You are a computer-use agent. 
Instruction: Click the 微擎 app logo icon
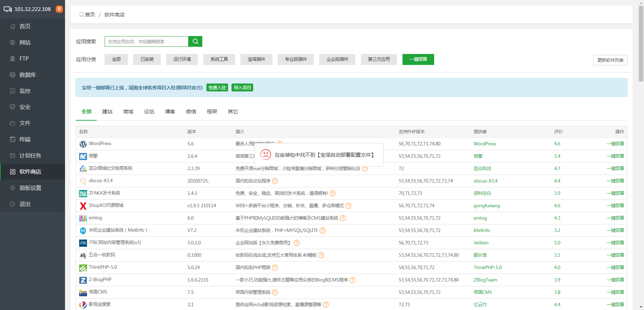83,156
